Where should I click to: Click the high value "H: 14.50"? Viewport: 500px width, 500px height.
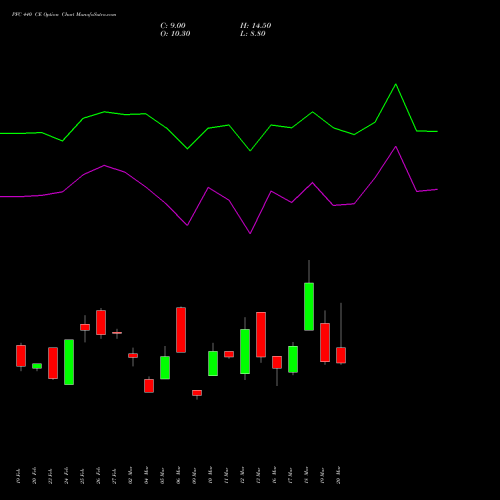(255, 26)
